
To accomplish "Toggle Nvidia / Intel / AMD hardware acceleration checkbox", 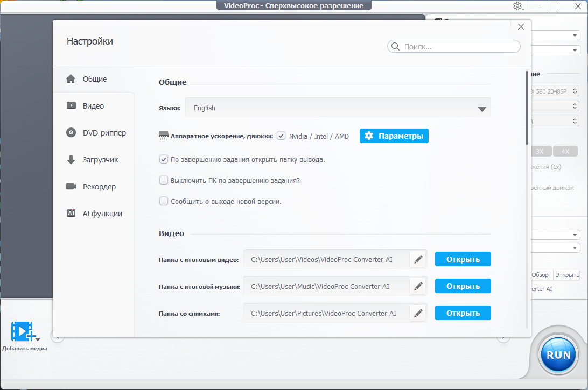I will (x=281, y=136).
